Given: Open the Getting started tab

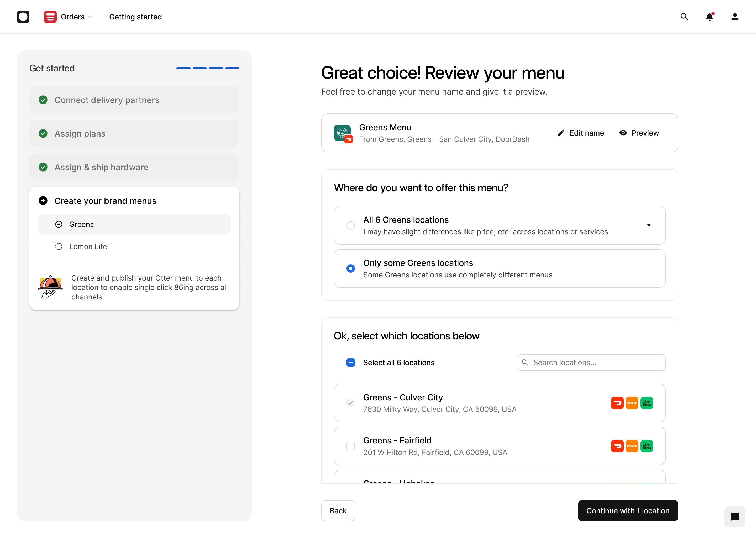Looking at the screenshot, I should click(135, 17).
